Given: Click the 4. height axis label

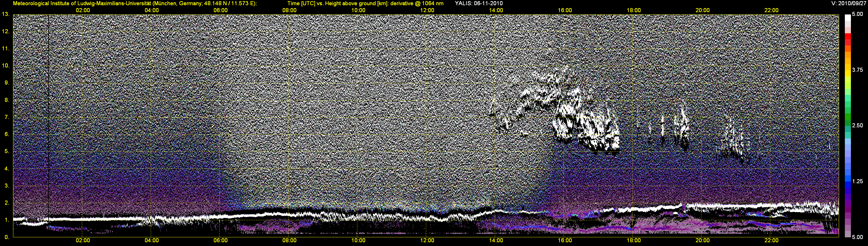Looking at the screenshot, I should coord(7,168).
